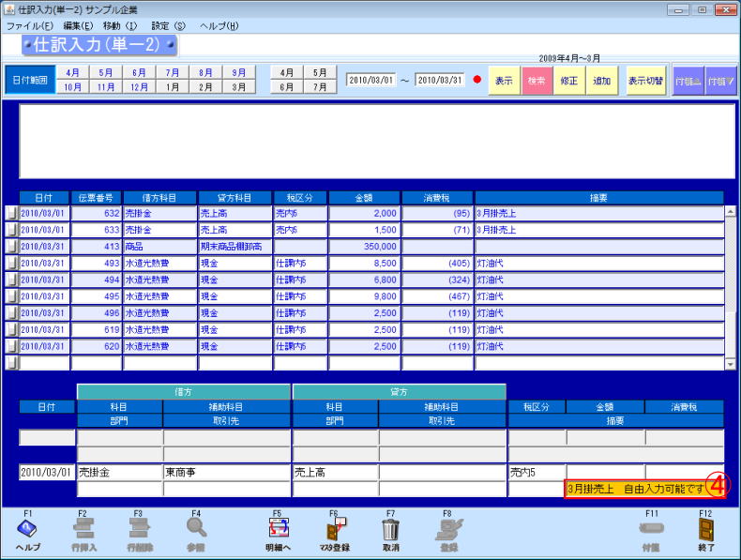Click the F2 row insert icon
This screenshot has height=560, width=741.
coord(83,528)
